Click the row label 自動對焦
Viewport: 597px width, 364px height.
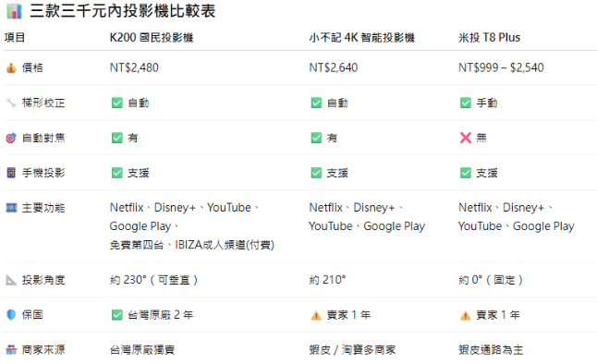click(x=43, y=138)
